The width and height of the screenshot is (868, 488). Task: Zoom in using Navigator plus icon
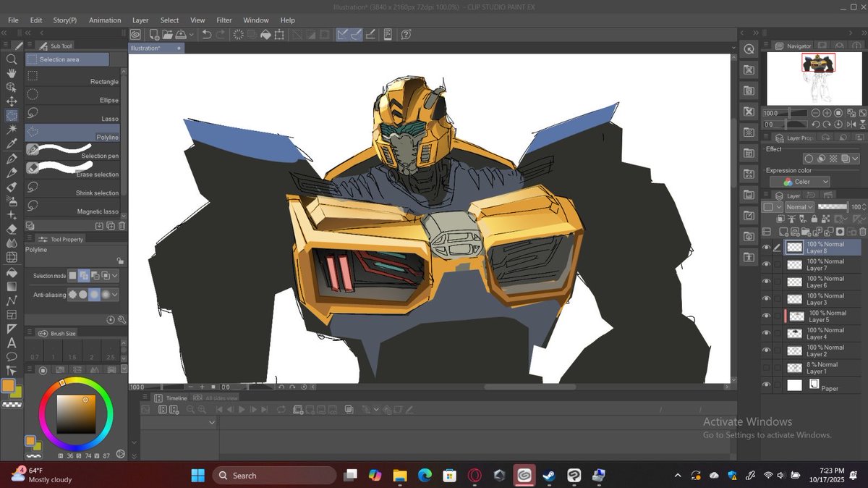827,113
